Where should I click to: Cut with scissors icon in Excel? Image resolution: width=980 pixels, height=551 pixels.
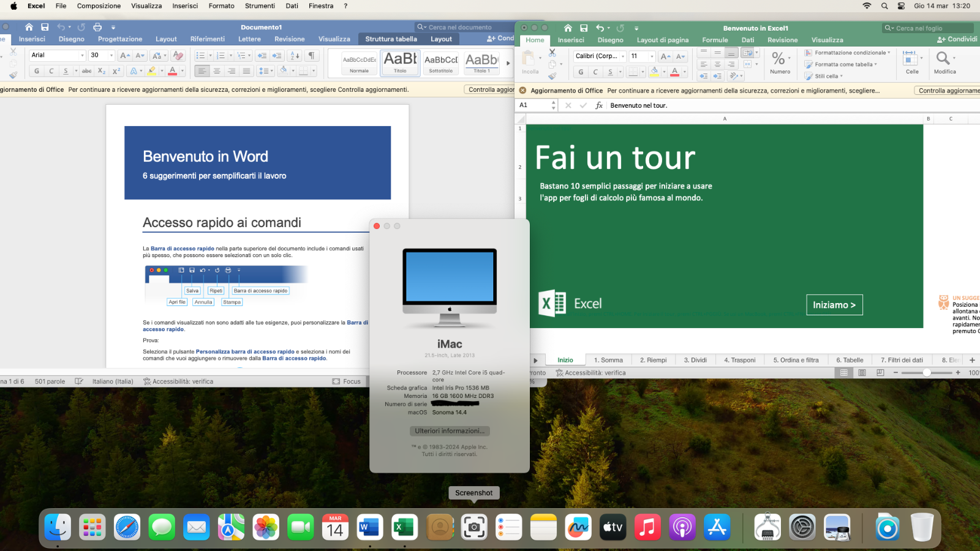pyautogui.click(x=552, y=53)
